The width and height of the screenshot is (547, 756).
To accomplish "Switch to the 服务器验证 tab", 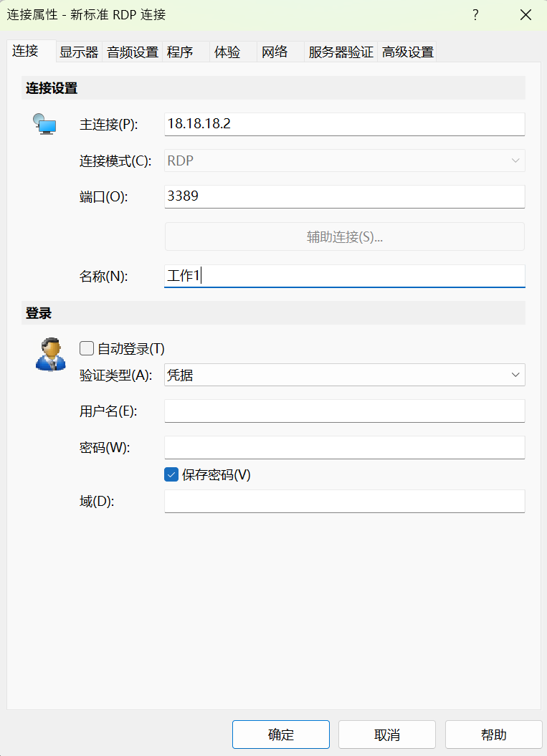I will (341, 52).
